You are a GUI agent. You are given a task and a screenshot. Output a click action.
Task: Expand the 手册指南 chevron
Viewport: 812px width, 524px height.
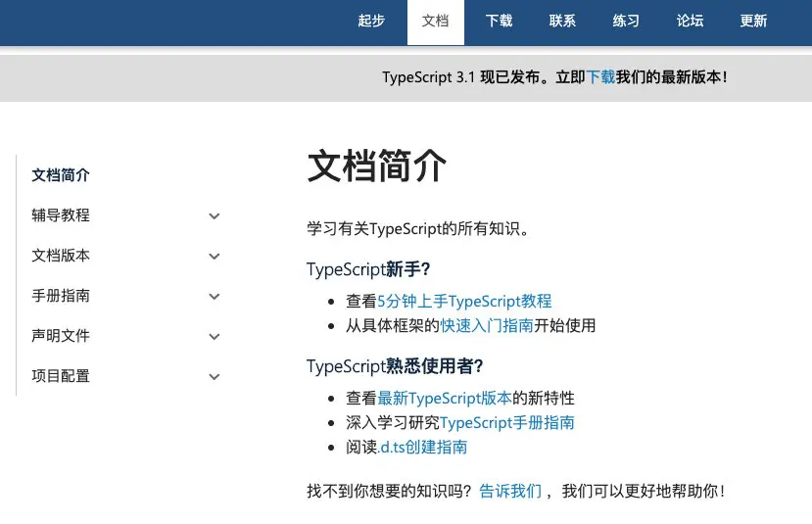tap(215, 296)
